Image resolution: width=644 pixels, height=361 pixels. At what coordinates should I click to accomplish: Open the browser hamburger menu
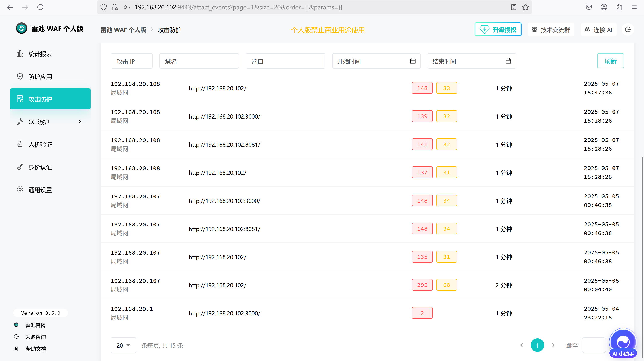[x=634, y=7]
